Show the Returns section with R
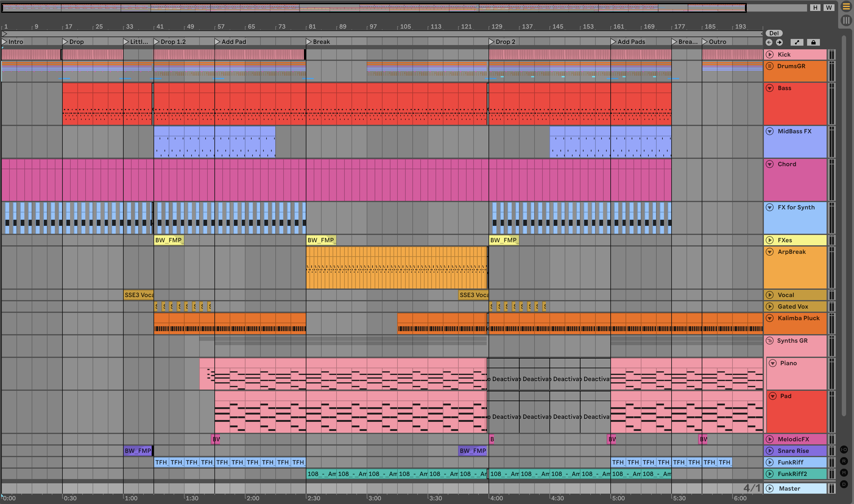The height and width of the screenshot is (504, 854). (x=844, y=461)
